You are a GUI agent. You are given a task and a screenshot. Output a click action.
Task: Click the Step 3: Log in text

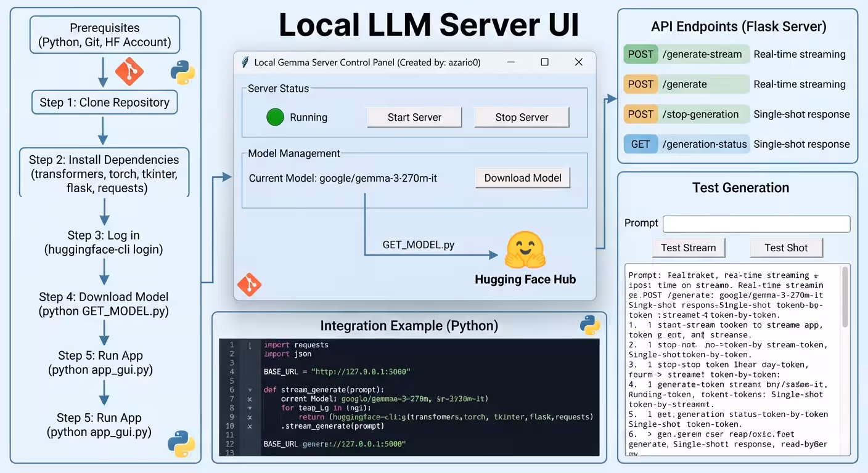(x=104, y=243)
